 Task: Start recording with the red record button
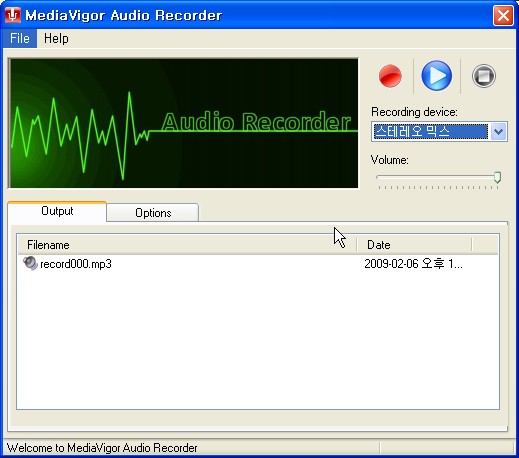pos(390,76)
